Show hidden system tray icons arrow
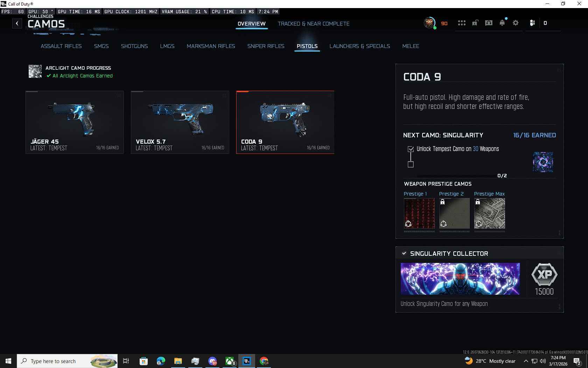588x368 pixels. pyautogui.click(x=526, y=361)
